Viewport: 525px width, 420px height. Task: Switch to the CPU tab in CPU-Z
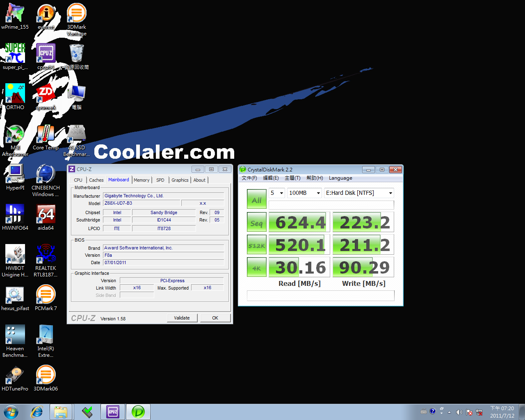(x=78, y=180)
